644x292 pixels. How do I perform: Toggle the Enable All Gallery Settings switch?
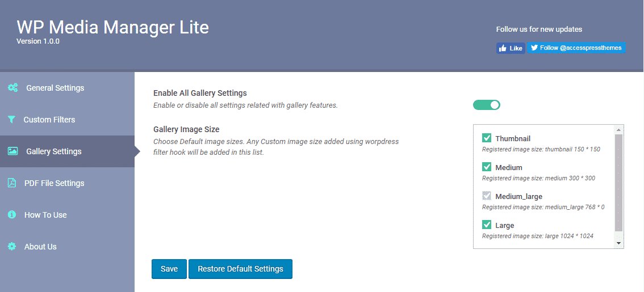[x=487, y=105]
